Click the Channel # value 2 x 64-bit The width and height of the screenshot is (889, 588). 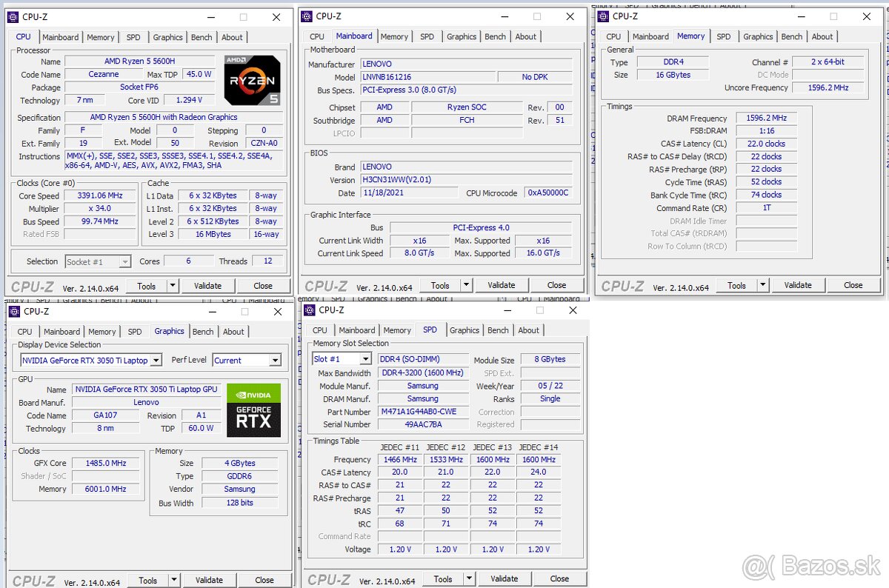pos(828,62)
